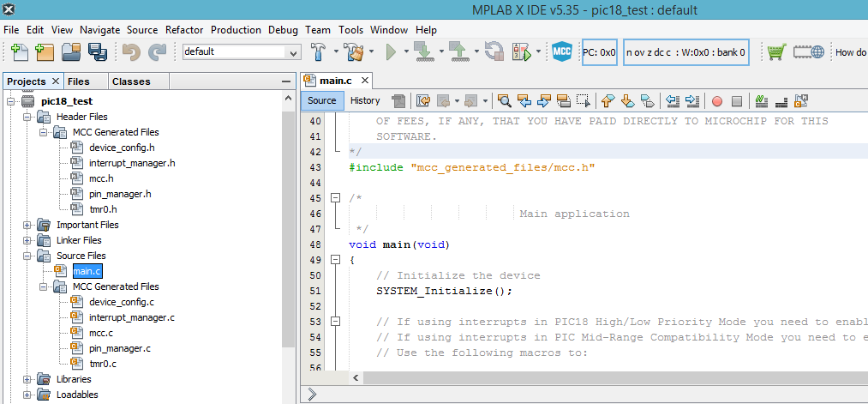Click the Shift Line Right icon
Screen dimensions: 868x404
click(x=692, y=101)
